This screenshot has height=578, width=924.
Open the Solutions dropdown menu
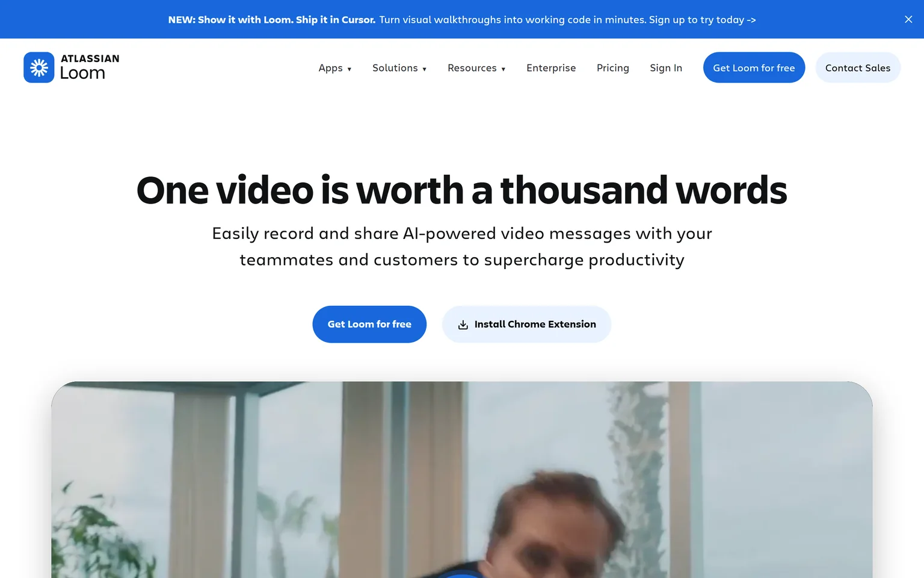(399, 68)
